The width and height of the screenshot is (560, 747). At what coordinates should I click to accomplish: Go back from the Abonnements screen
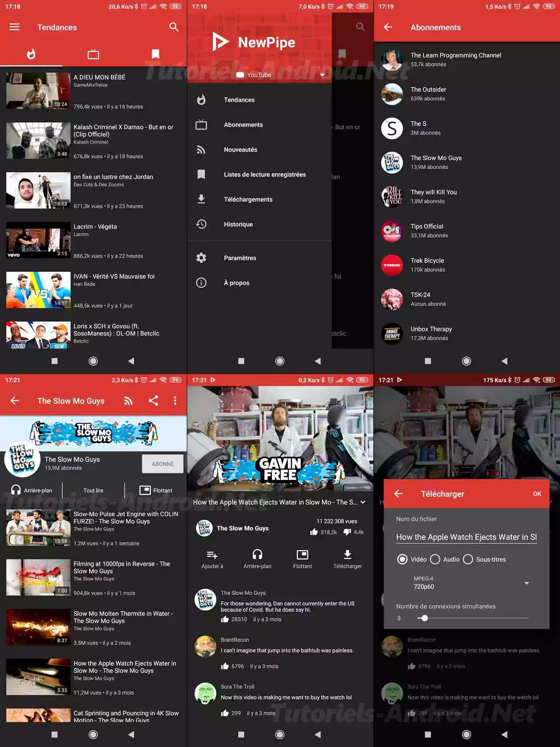388,27
